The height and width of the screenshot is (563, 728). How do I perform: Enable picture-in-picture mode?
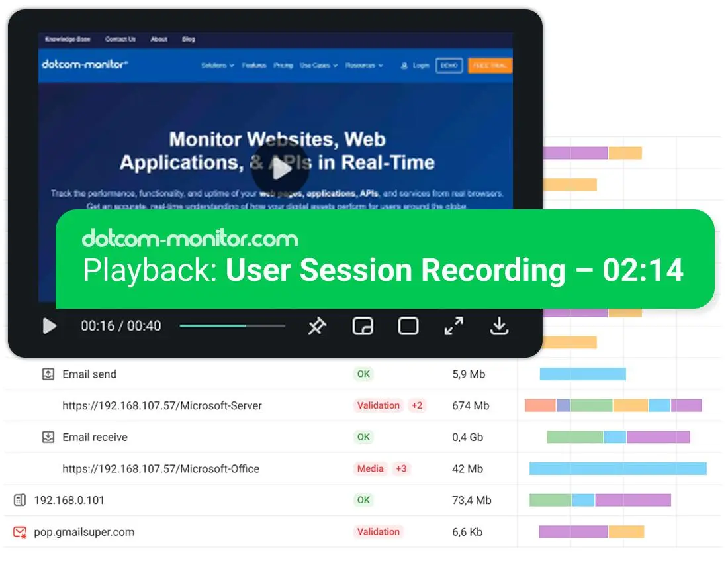coord(363,326)
